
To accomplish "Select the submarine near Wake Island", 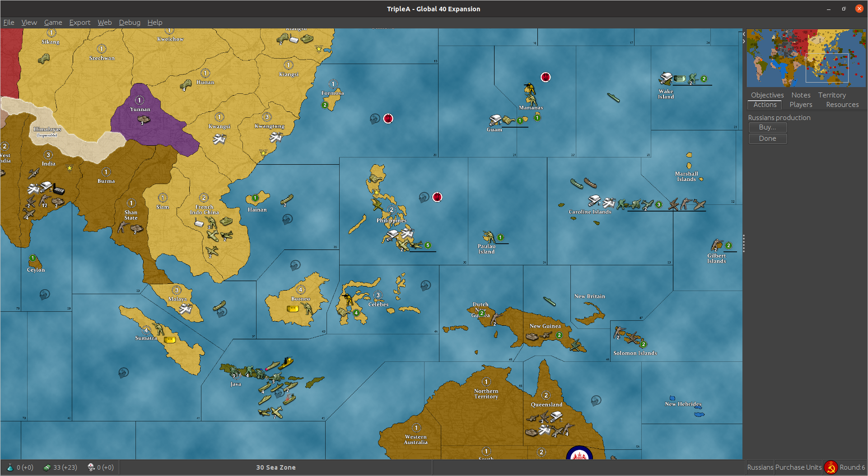I will 613,97.
